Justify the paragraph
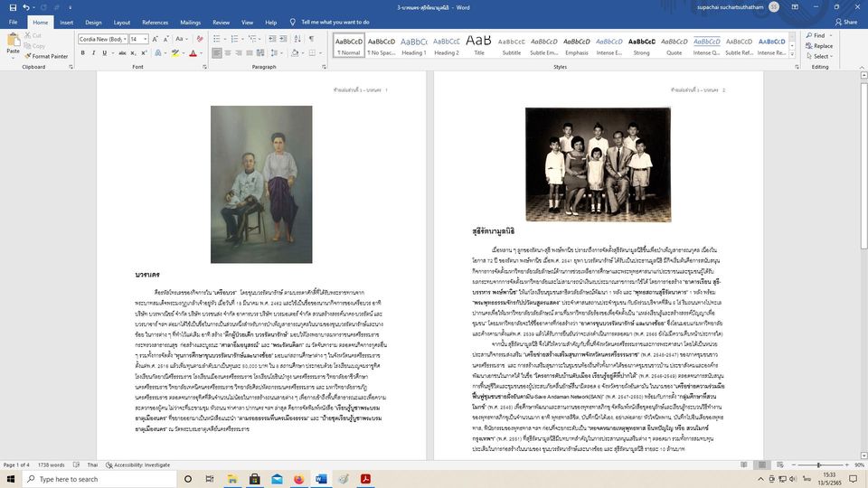This screenshot has height=488, width=868. pos(250,53)
